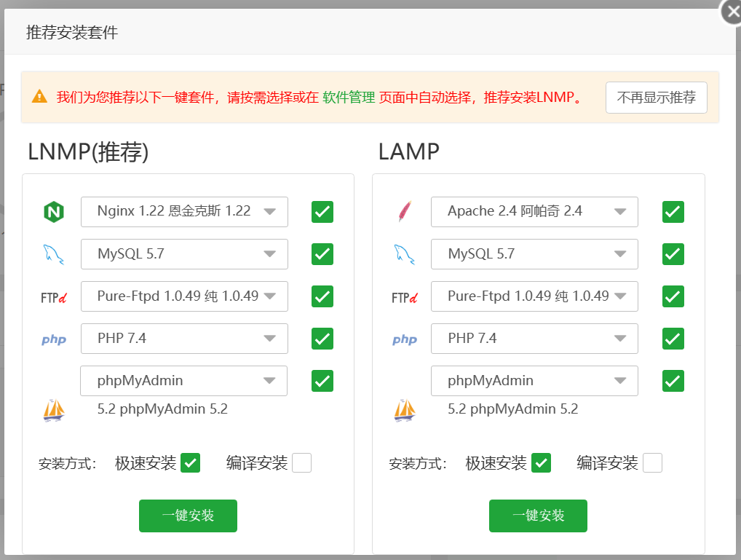Toggle 极速安装 checkbox in LAMP panel
The height and width of the screenshot is (560, 741).
coord(541,462)
